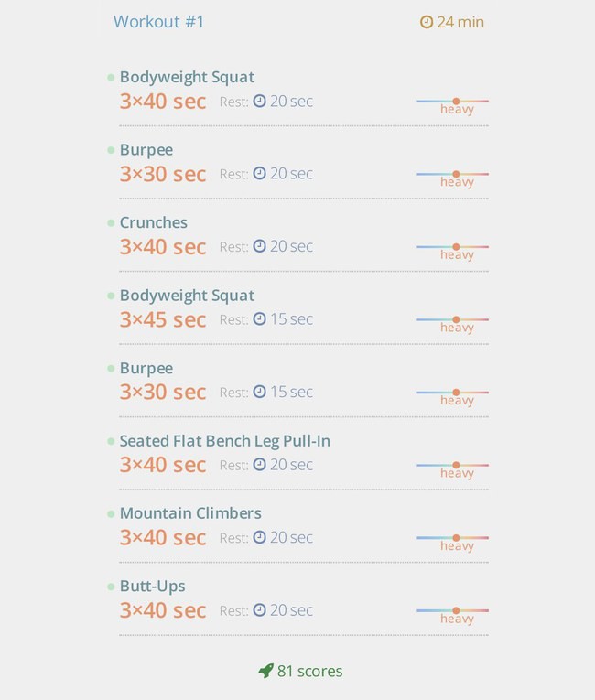Image resolution: width=595 pixels, height=700 pixels.
Task: Open the Workout #1 title link
Action: point(158,22)
